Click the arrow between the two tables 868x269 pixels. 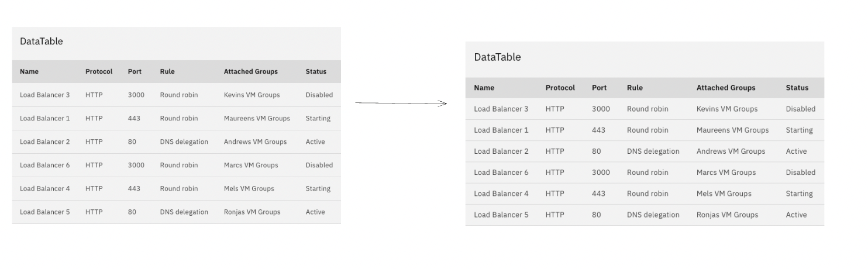[x=401, y=104]
